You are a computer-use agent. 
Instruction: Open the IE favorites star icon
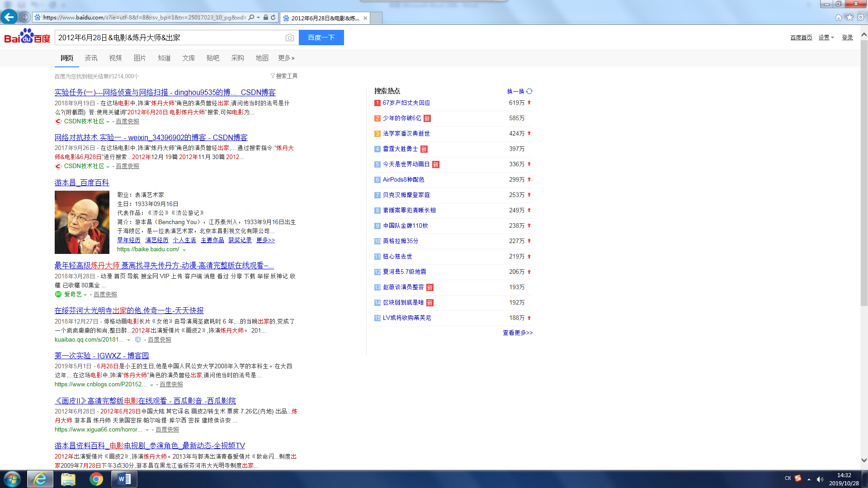click(x=849, y=17)
